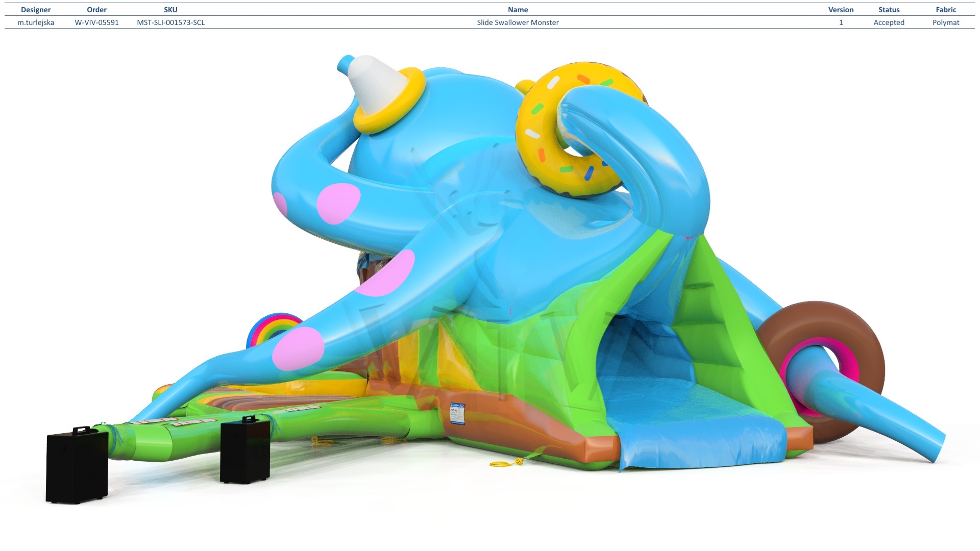Viewport: 980px width, 551px height.
Task: Click the blue label tag on inflatable
Action: pyautogui.click(x=457, y=414)
